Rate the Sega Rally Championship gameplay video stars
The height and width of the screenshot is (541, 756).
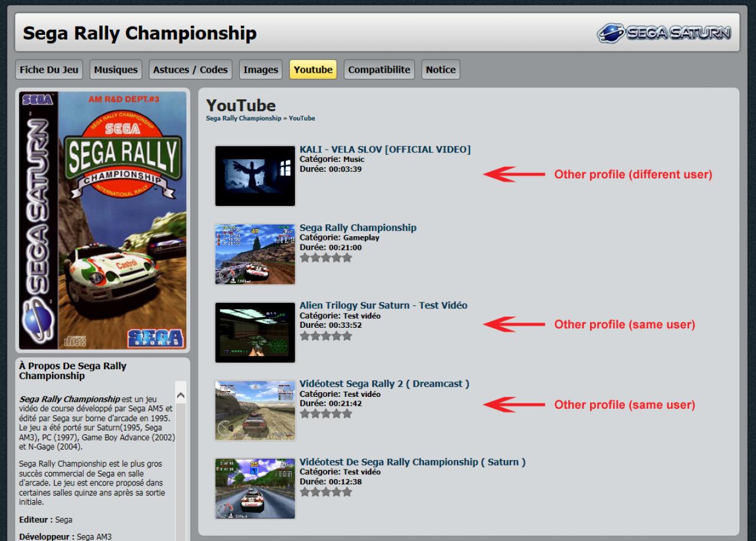325,258
